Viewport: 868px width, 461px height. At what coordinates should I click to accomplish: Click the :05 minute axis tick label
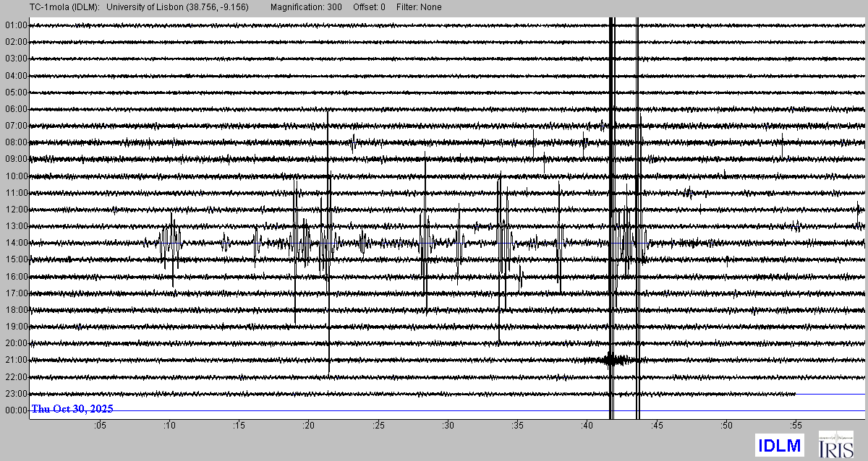(100, 427)
